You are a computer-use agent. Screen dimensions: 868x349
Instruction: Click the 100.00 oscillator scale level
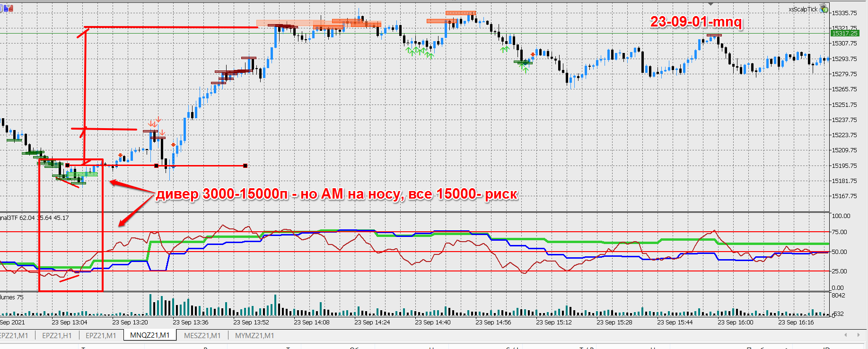(841, 216)
